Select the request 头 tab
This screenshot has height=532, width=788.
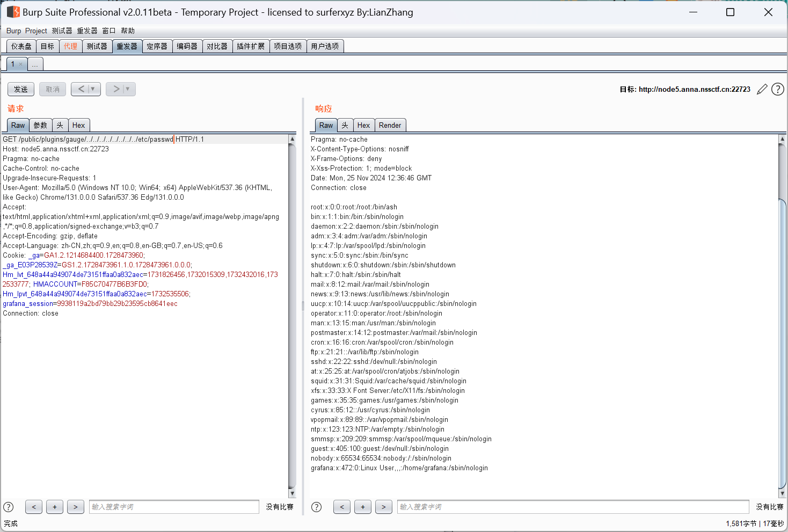click(60, 125)
